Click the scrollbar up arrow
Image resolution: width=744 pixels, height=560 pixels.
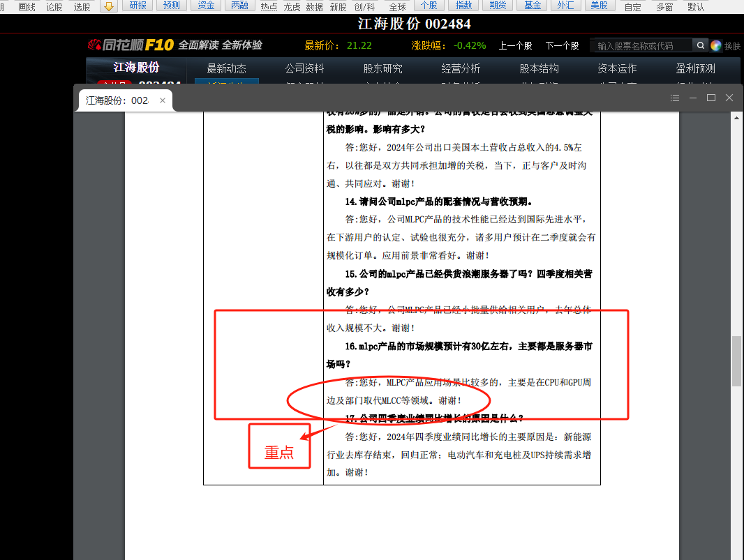(x=736, y=118)
